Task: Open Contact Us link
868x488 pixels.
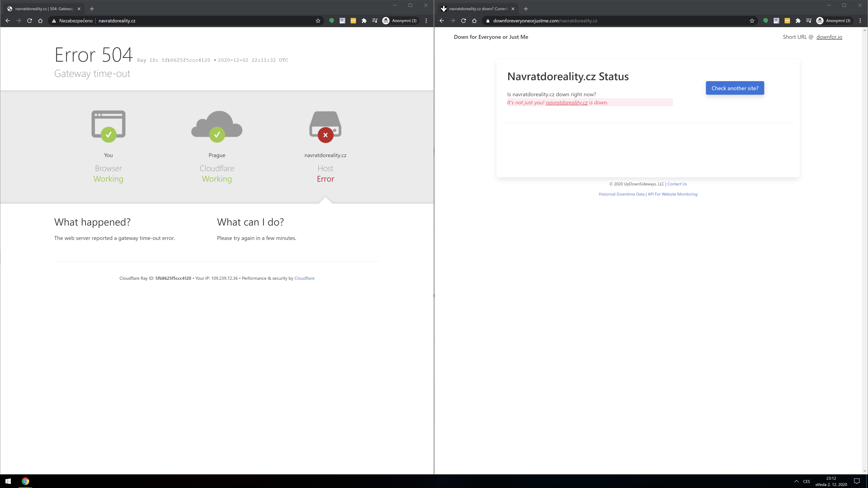Action: (x=677, y=184)
